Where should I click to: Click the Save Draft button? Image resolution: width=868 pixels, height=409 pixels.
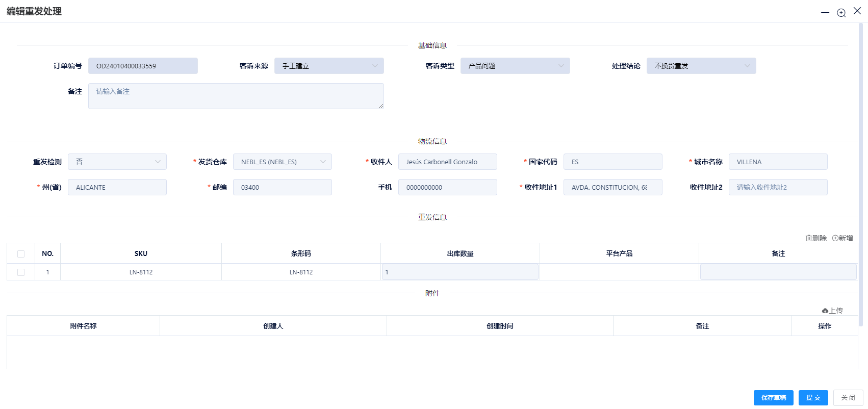[x=773, y=398]
